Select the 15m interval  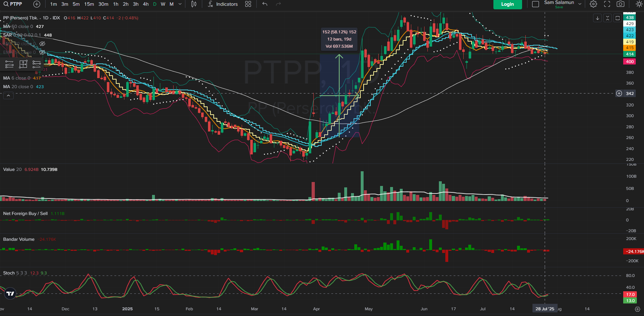89,4
